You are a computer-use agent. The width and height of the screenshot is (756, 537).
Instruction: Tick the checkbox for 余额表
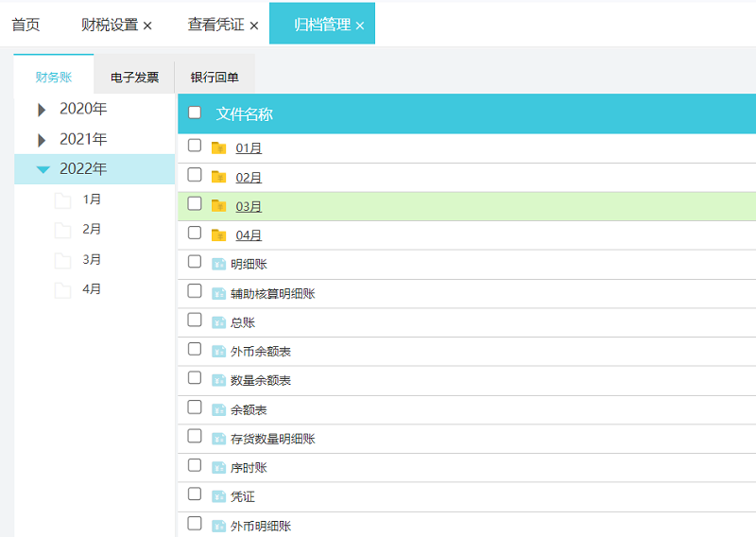[195, 407]
